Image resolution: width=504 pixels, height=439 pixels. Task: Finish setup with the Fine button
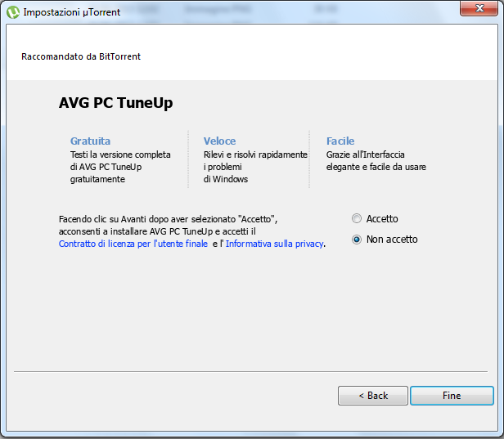pyautogui.click(x=452, y=396)
